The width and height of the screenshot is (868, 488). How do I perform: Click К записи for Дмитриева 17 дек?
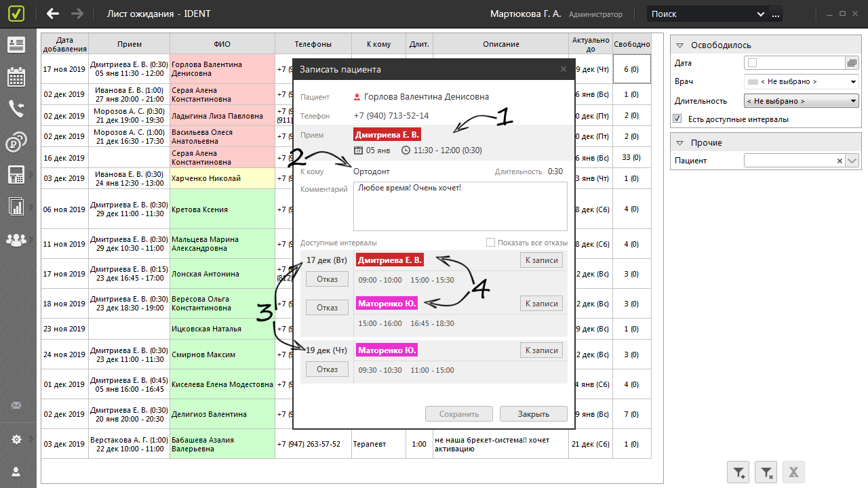click(541, 260)
